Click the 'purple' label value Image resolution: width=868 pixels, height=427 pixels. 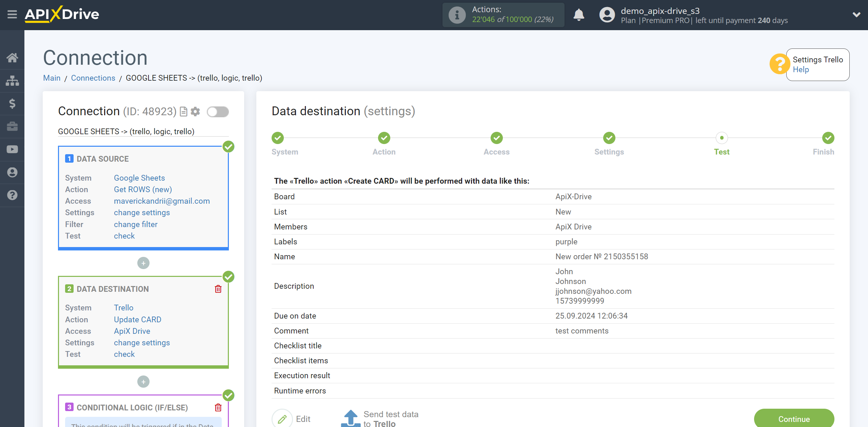566,242
